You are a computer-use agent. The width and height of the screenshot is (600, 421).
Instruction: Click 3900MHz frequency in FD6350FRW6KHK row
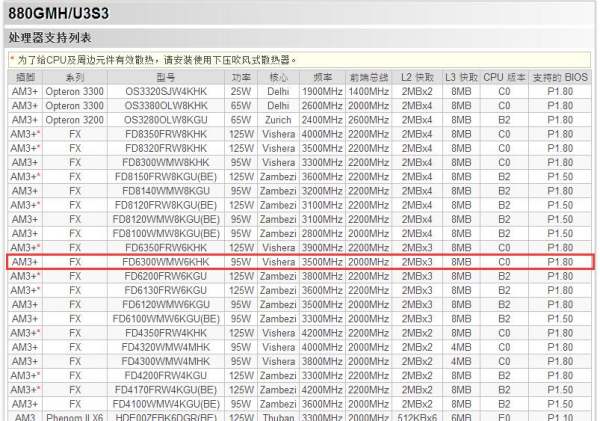[x=322, y=248]
